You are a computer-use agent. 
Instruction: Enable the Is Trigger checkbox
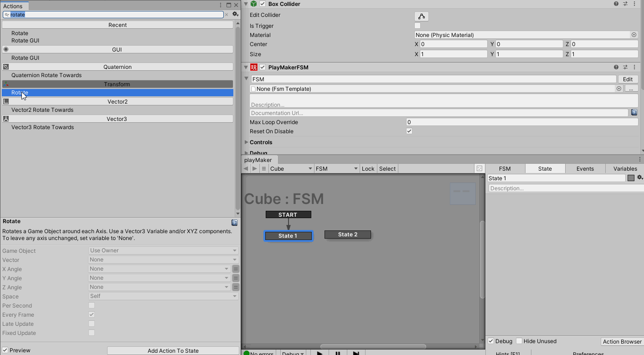(417, 26)
